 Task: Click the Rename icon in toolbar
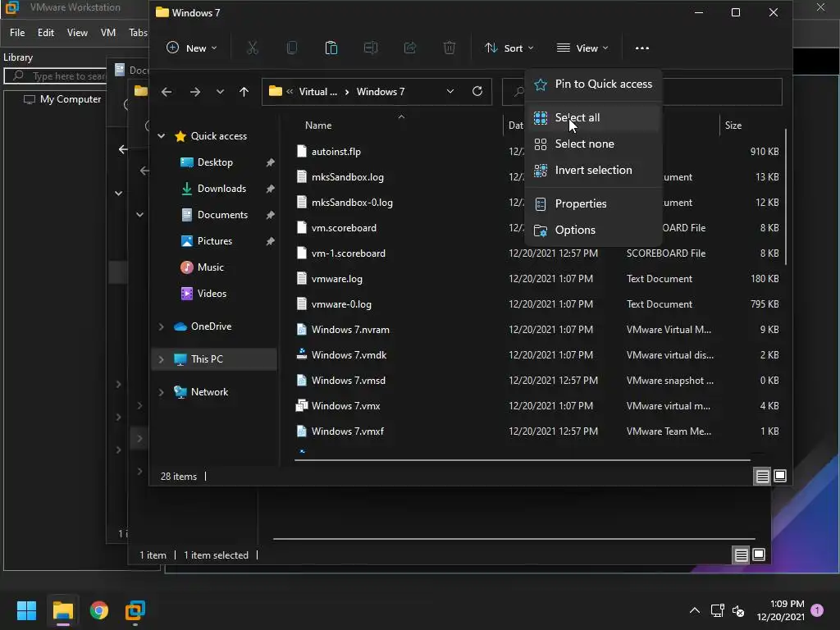coord(371,48)
